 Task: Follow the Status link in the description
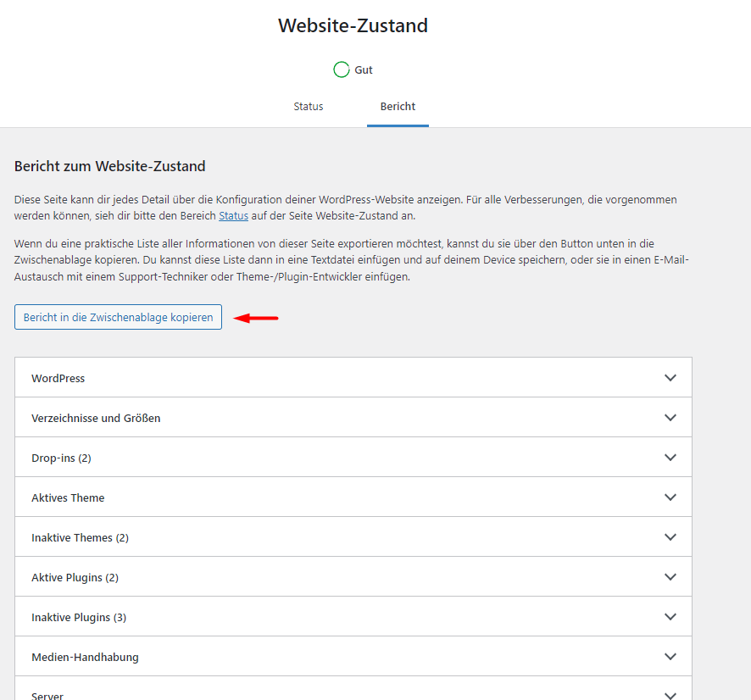[233, 215]
